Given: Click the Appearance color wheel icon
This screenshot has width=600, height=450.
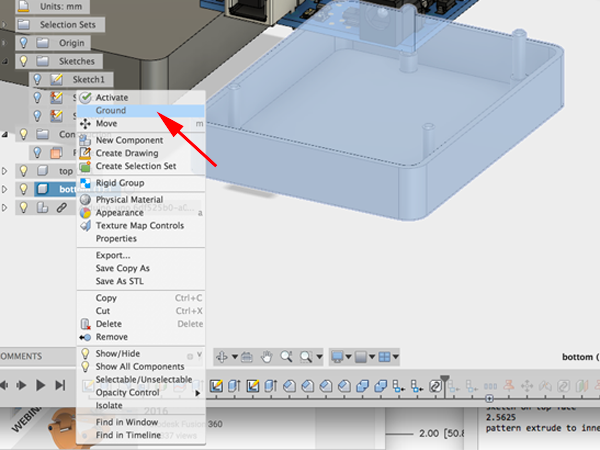Looking at the screenshot, I should pos(85,213).
